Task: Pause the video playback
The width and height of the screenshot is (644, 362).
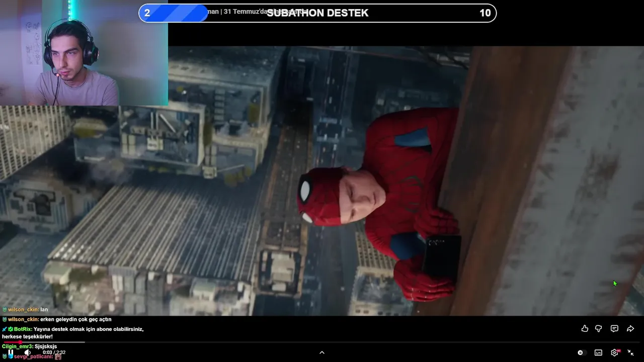Action: pos(11,352)
